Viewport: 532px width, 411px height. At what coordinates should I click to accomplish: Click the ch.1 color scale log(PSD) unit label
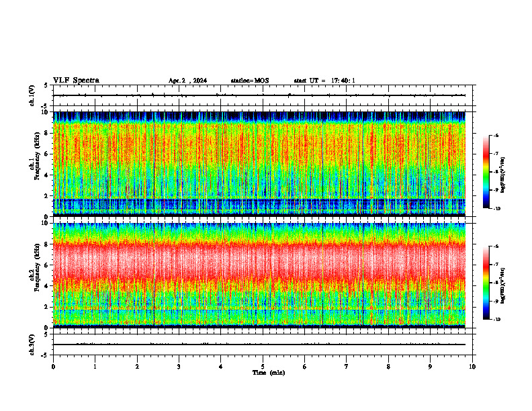tap(503, 175)
